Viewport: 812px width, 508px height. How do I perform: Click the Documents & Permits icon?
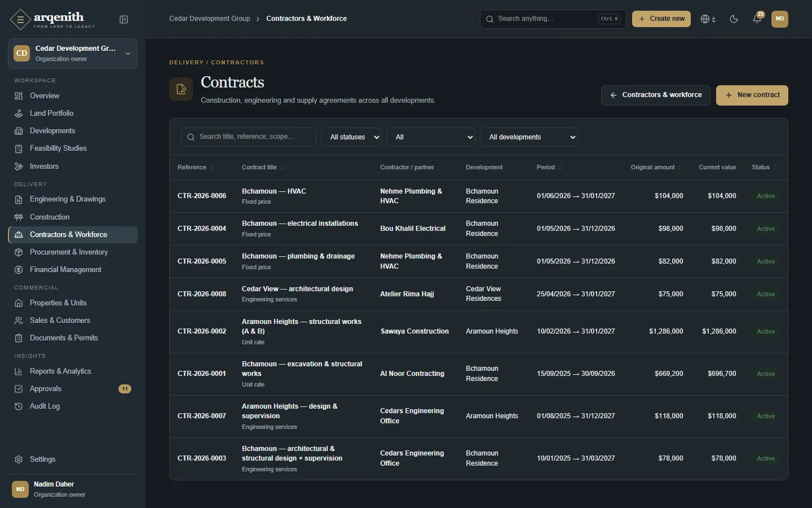point(19,338)
